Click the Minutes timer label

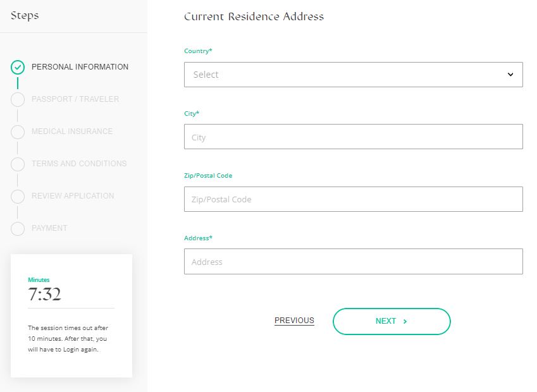[39, 279]
